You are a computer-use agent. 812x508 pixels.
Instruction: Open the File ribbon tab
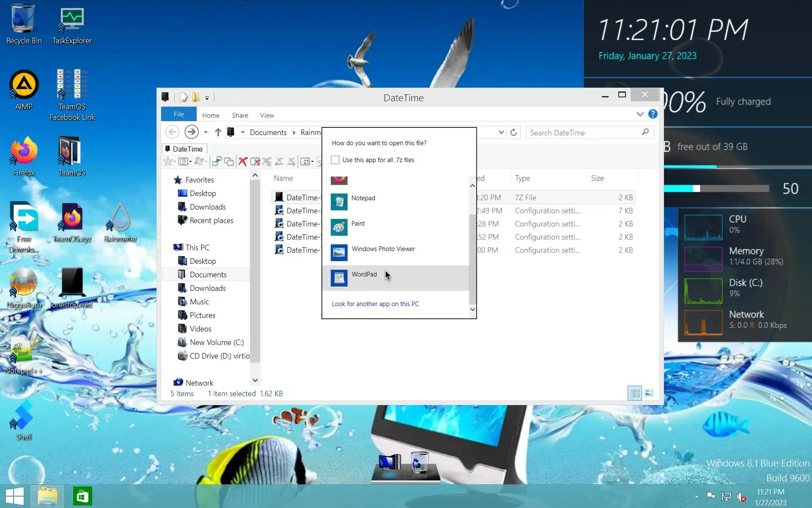tap(178, 114)
